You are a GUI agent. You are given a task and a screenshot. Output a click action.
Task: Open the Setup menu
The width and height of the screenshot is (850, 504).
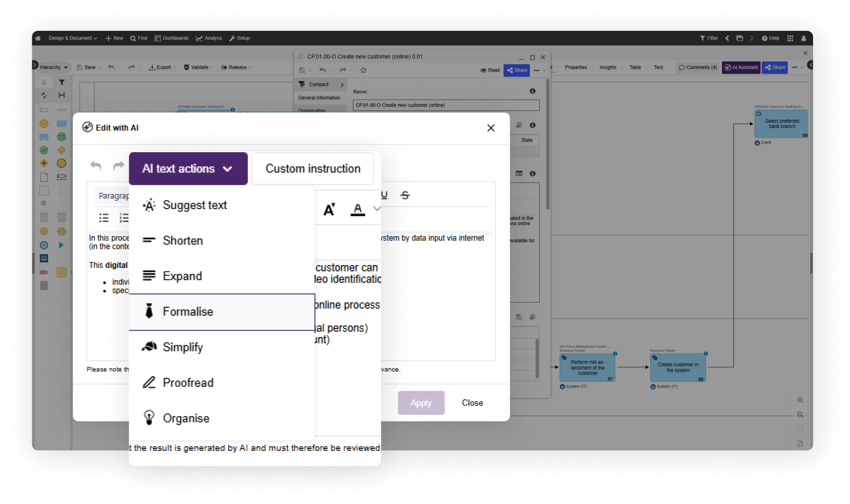pos(240,38)
